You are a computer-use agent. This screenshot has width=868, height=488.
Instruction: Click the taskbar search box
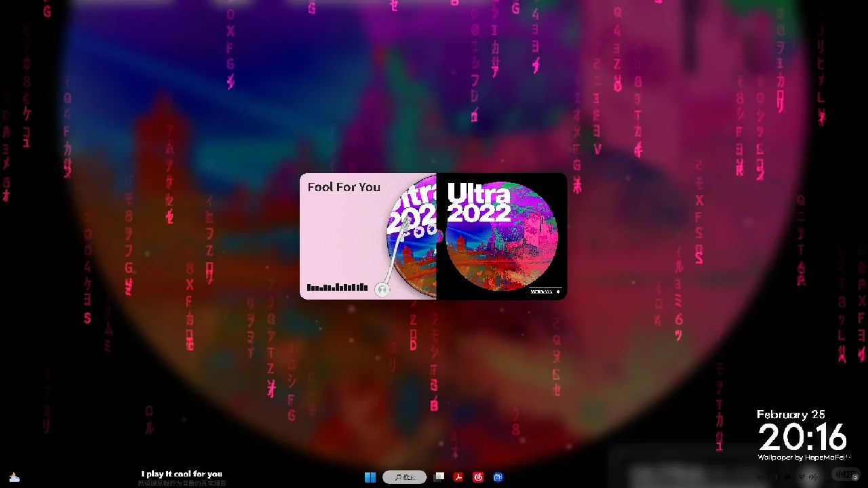pos(405,477)
